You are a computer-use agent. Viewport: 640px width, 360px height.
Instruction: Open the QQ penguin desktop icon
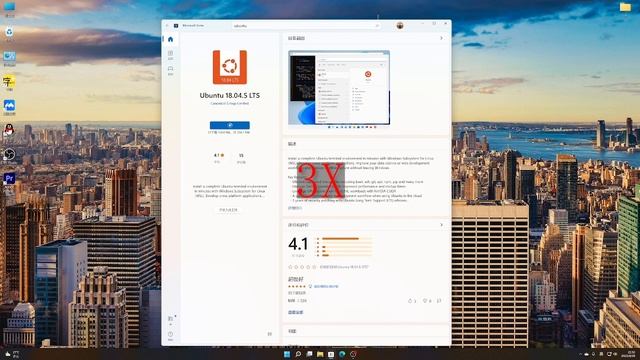tap(9, 131)
